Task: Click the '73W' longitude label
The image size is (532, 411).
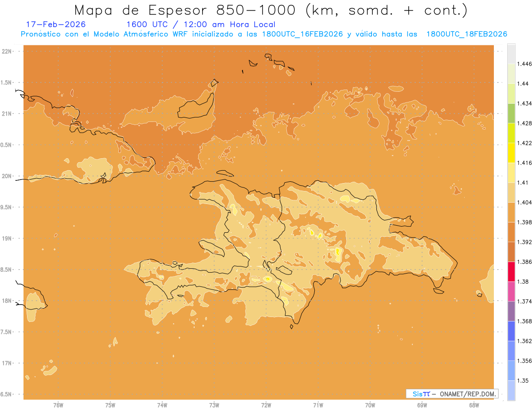Action: [214, 405]
